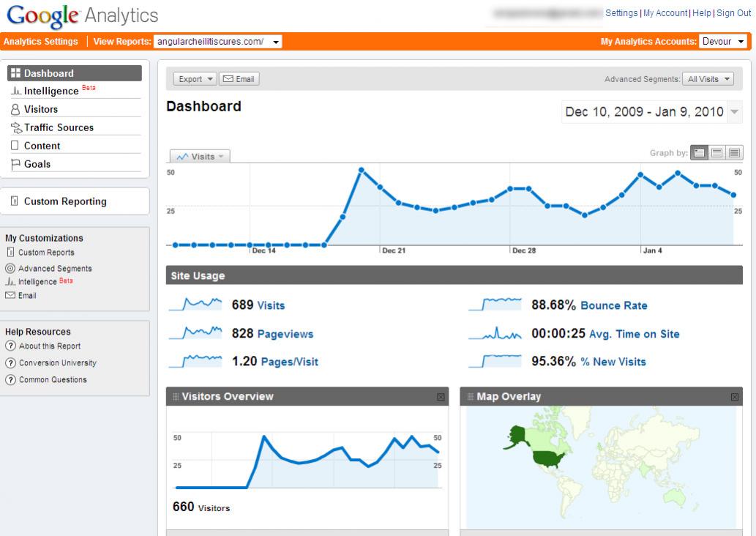Open the My Analytics Accounts Devour dropdown
The height and width of the screenshot is (536, 756).
coord(723,42)
